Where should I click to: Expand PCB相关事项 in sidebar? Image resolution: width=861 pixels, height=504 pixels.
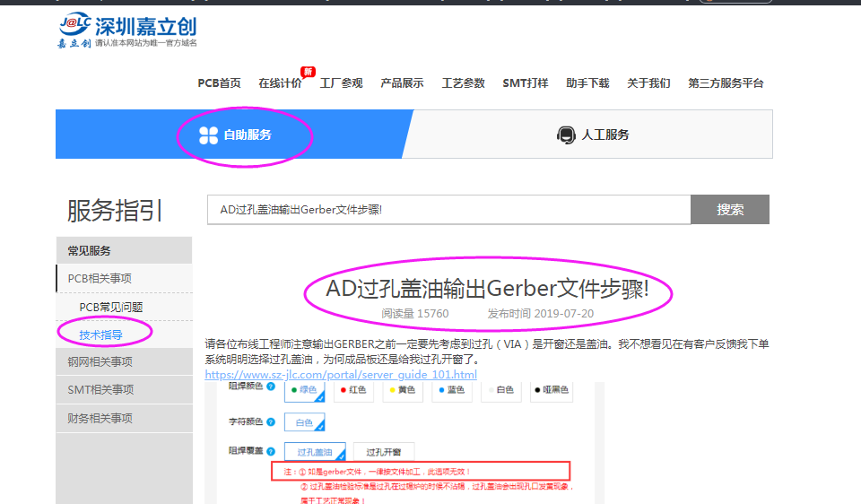tap(124, 278)
